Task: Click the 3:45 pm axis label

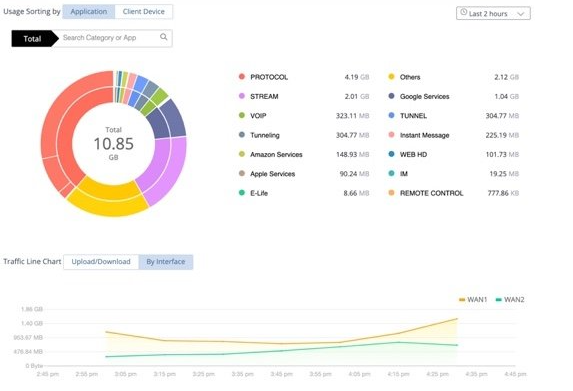Action: pyautogui.click(x=281, y=374)
